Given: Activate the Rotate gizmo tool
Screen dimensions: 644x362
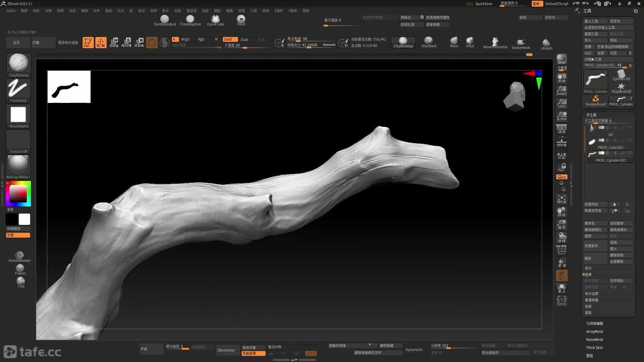Looking at the screenshot, I should click(x=139, y=43).
